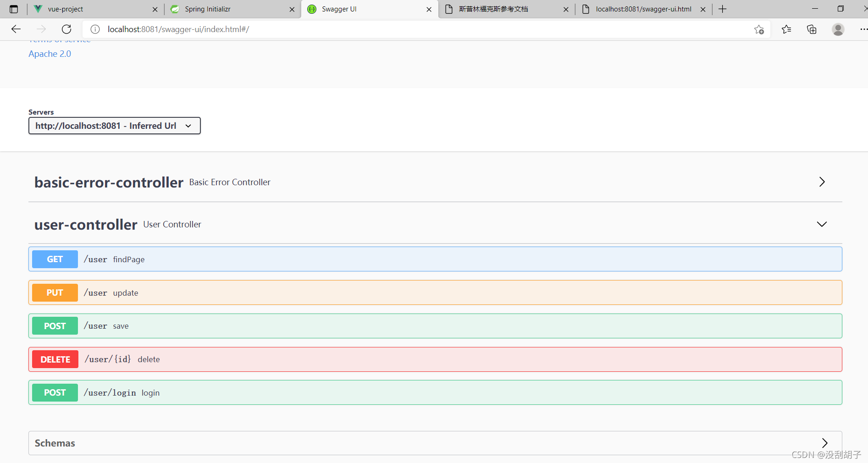
Task: Open the Servers dropdown
Action: [114, 126]
